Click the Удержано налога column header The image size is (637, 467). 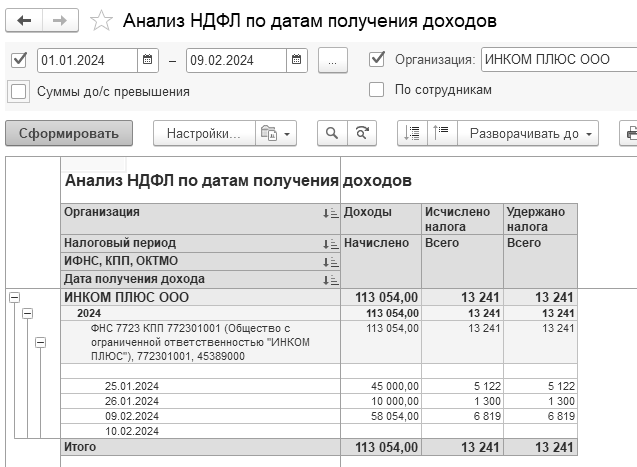[540, 219]
